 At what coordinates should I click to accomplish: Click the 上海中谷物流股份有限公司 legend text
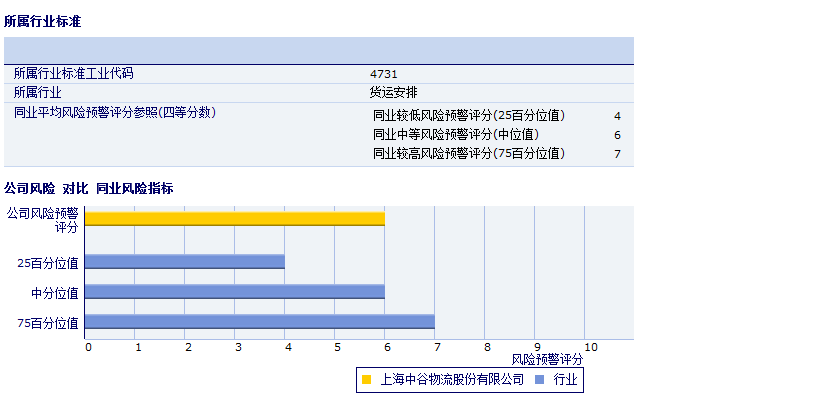click(x=452, y=380)
